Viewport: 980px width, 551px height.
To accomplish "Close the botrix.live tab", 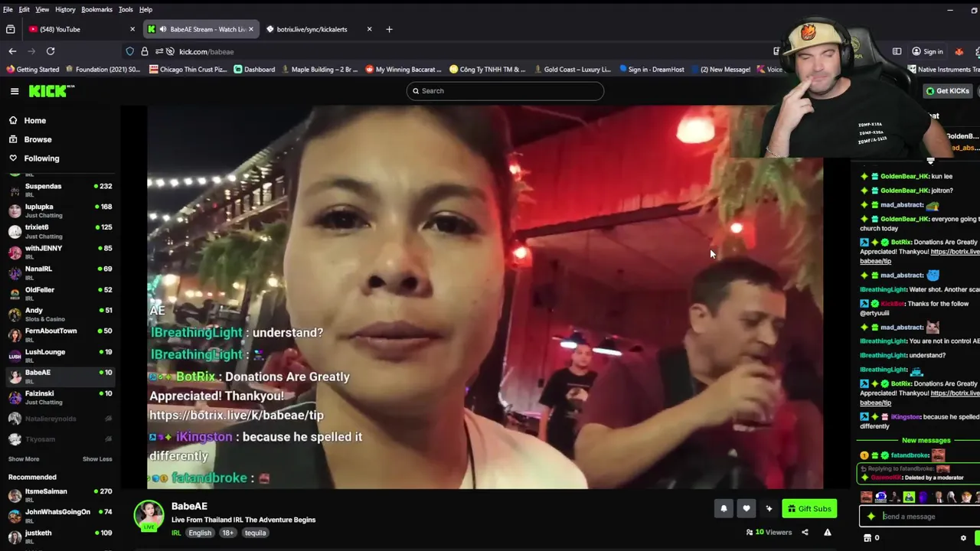I will (369, 29).
